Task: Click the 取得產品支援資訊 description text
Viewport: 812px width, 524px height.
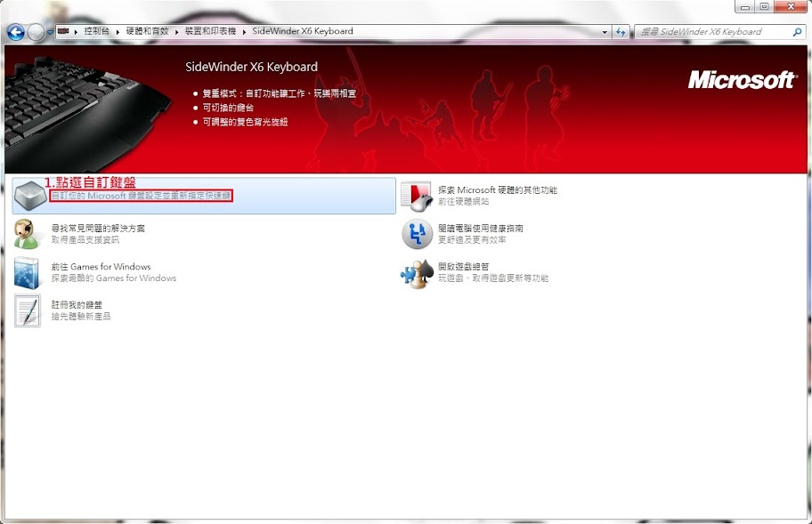Action: 85,239
